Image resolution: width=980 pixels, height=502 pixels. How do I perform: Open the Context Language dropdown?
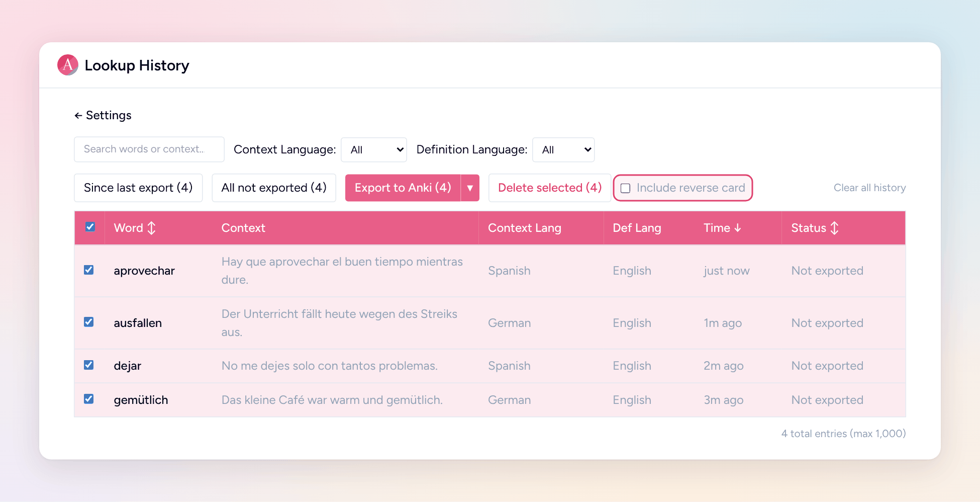pos(374,150)
